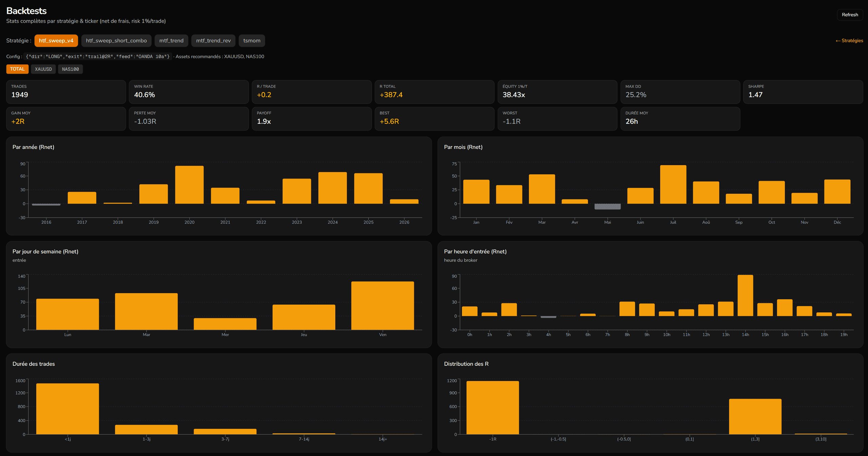The width and height of the screenshot is (868, 456).
Task: Click the grey Mai negative bar
Action: pyautogui.click(x=607, y=206)
